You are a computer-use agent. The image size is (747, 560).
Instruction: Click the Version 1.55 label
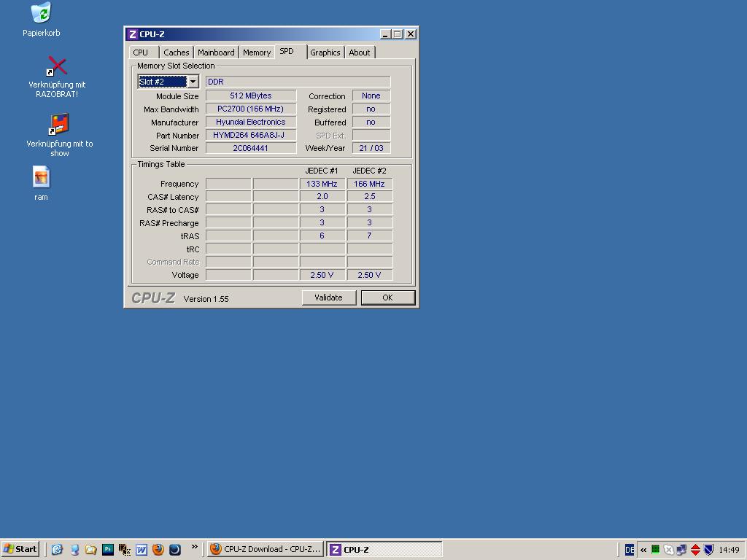click(x=206, y=299)
